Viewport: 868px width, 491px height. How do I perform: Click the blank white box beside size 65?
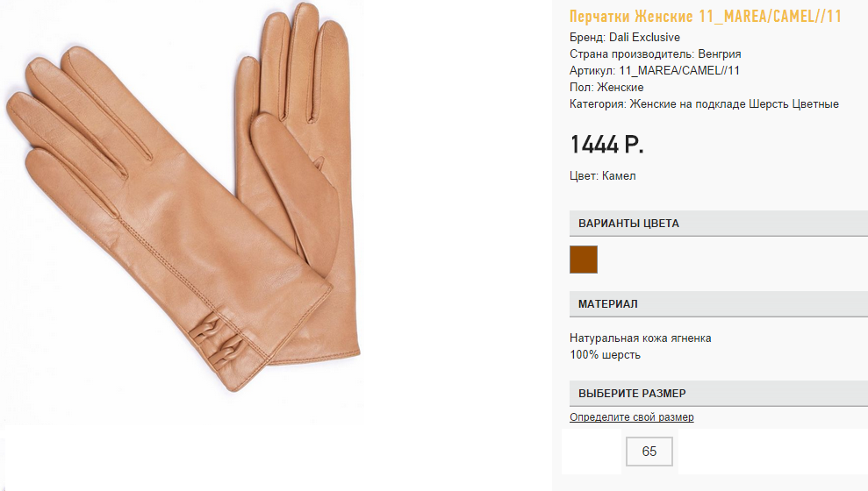pyautogui.click(x=592, y=452)
